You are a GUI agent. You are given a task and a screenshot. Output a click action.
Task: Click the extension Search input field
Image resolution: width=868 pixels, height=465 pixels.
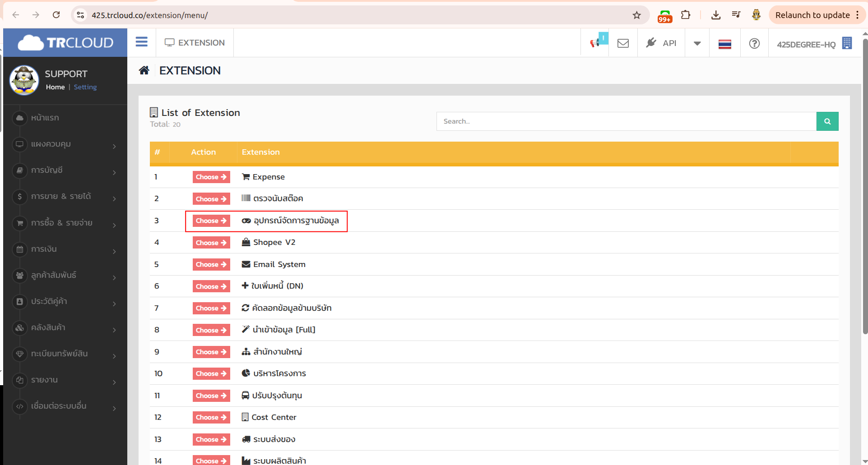tap(626, 121)
